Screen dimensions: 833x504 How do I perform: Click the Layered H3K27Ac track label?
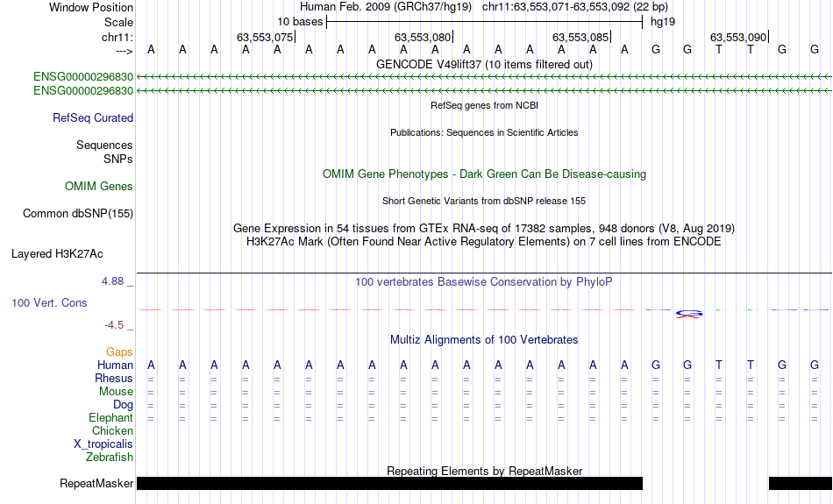click(x=57, y=254)
